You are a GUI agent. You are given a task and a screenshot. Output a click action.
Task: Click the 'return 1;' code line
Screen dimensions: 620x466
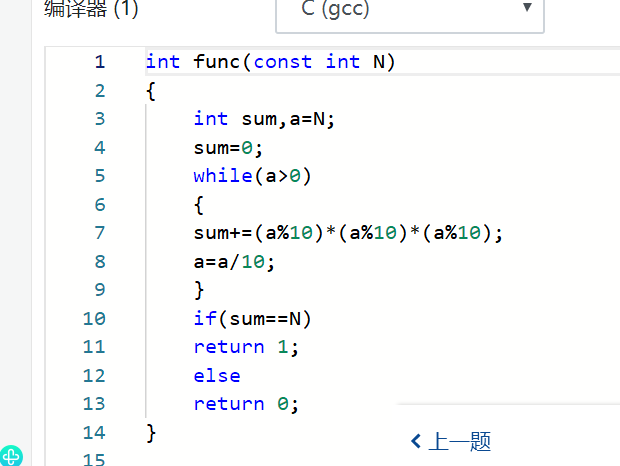[x=246, y=347]
